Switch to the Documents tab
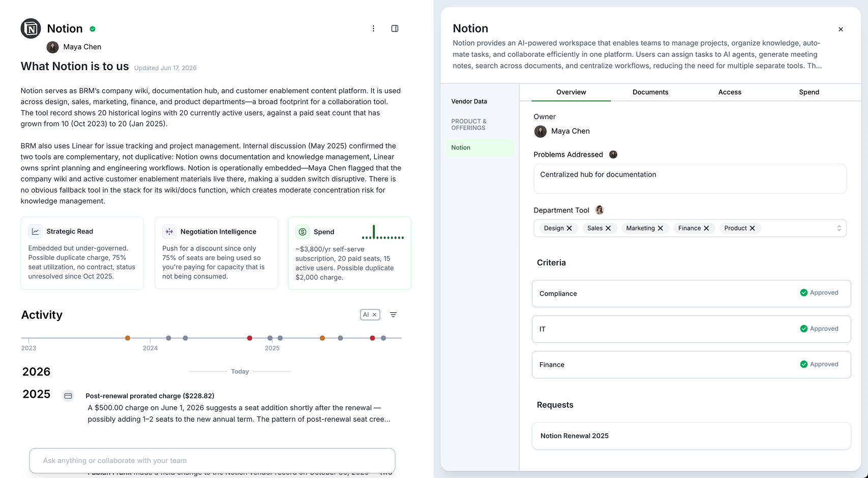The image size is (868, 478). (650, 92)
